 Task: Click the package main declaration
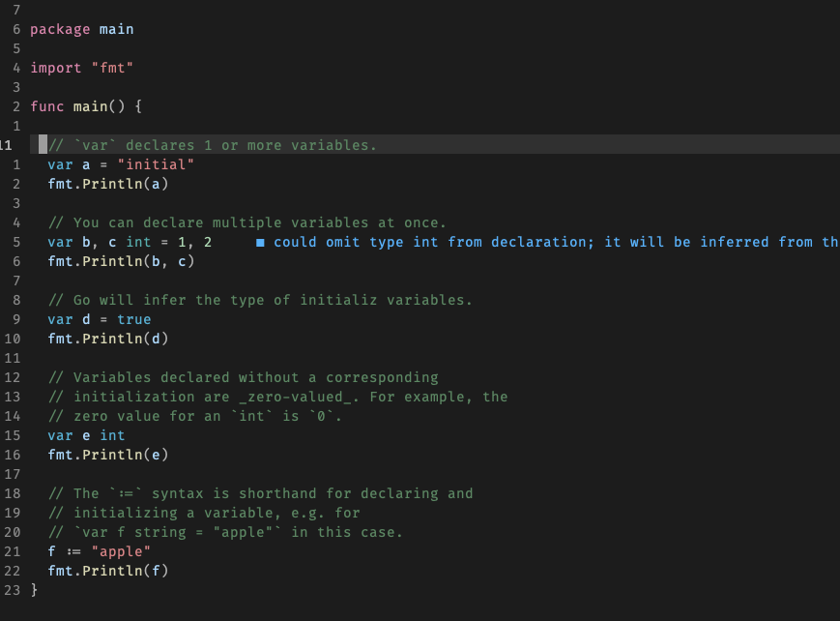pyautogui.click(x=82, y=29)
